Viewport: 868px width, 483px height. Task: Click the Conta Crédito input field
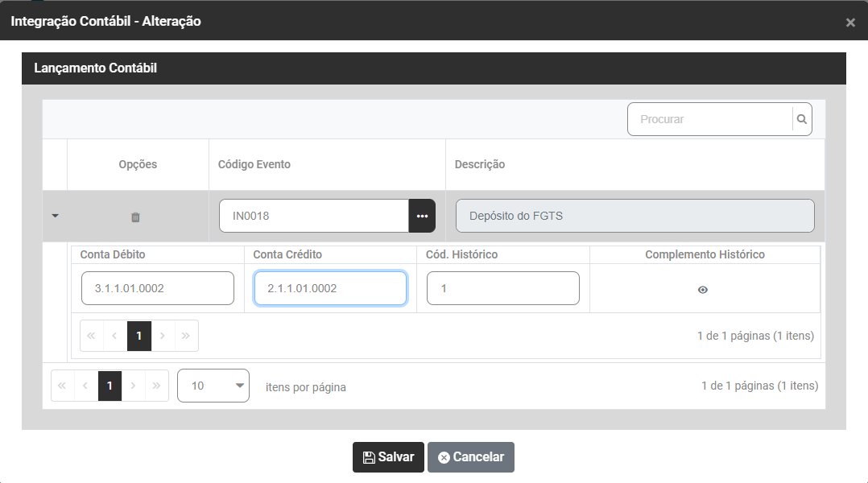[x=330, y=288]
